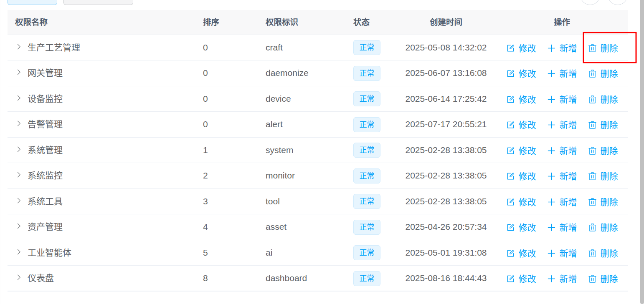Click the plus icon in 系统监控 row
644x304 pixels.
(x=551, y=176)
